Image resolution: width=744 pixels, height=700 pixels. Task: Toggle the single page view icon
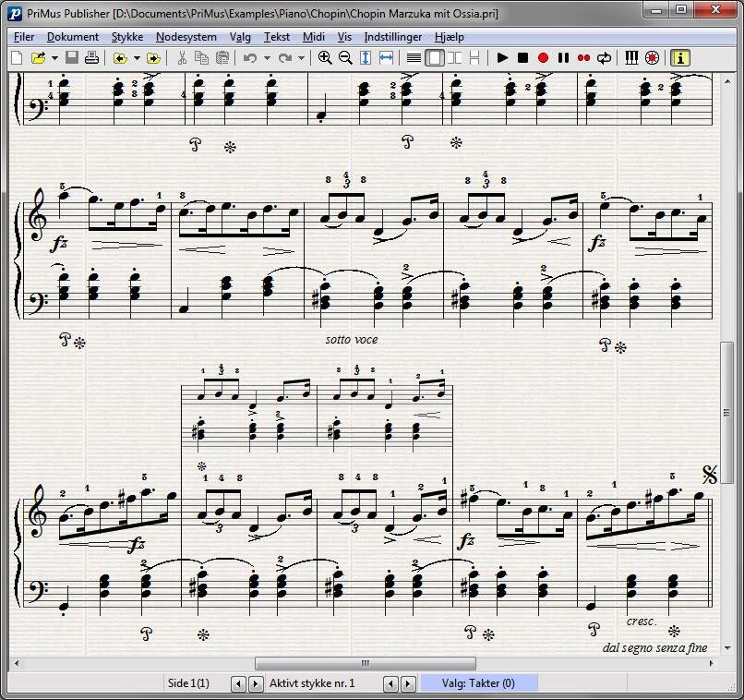[x=434, y=58]
